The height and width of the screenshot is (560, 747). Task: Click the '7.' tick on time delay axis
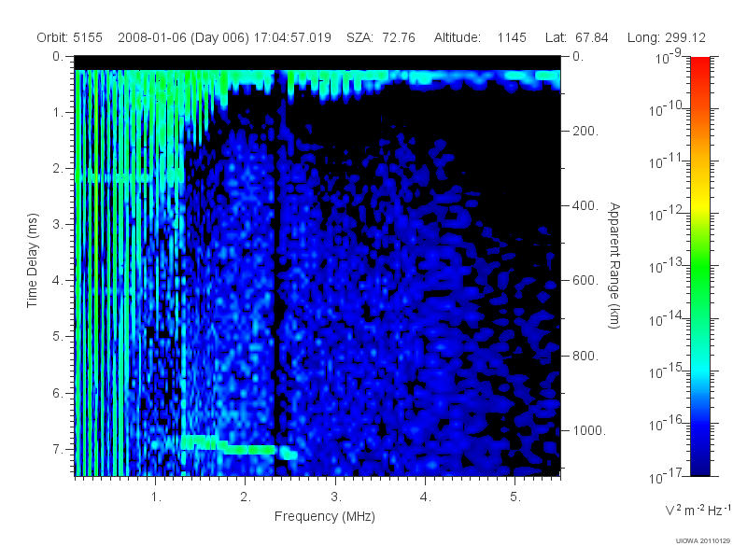tap(58, 449)
